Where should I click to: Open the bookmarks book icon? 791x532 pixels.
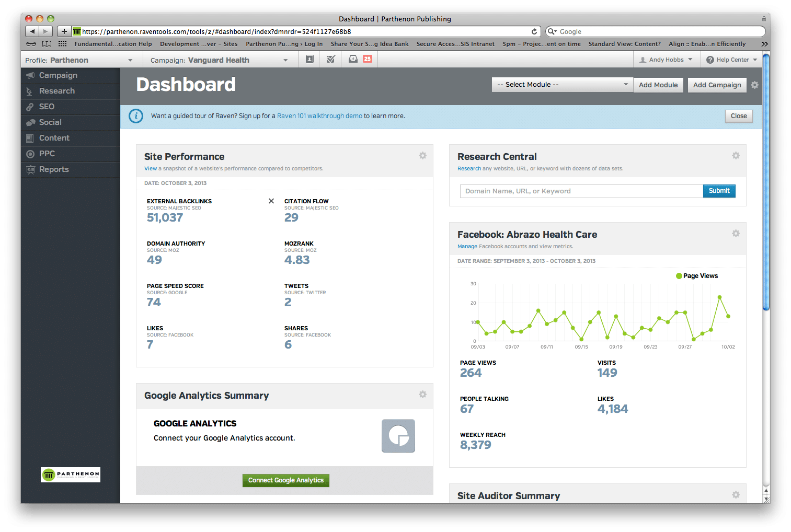(47, 44)
